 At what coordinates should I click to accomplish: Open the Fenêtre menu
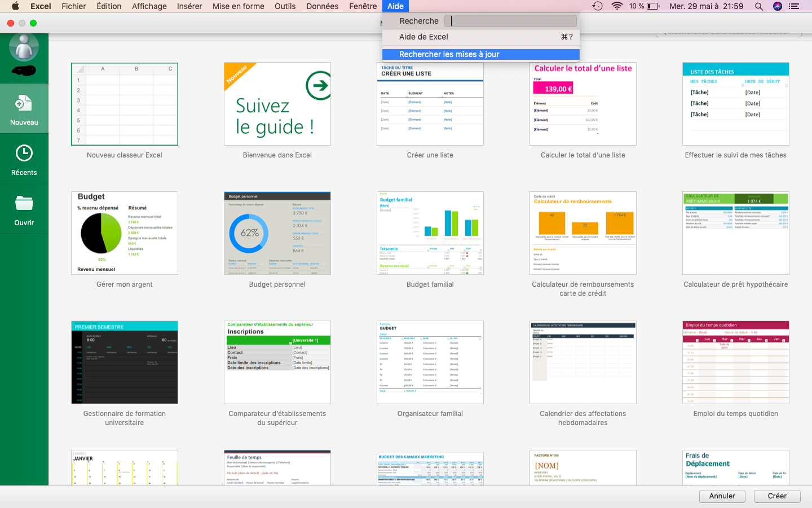[x=363, y=6]
